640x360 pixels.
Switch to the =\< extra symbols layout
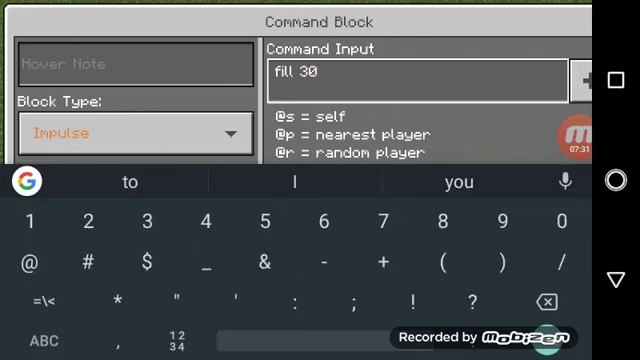(44, 302)
